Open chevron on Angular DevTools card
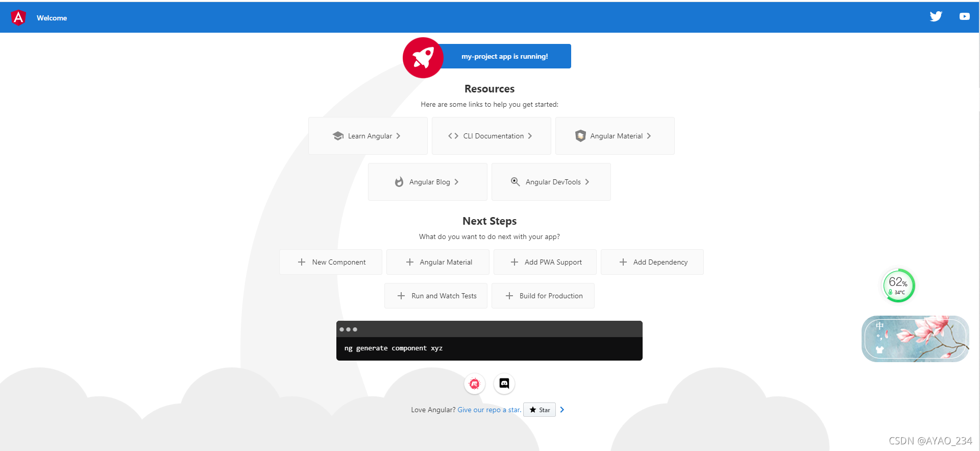The width and height of the screenshot is (980, 451). [587, 182]
